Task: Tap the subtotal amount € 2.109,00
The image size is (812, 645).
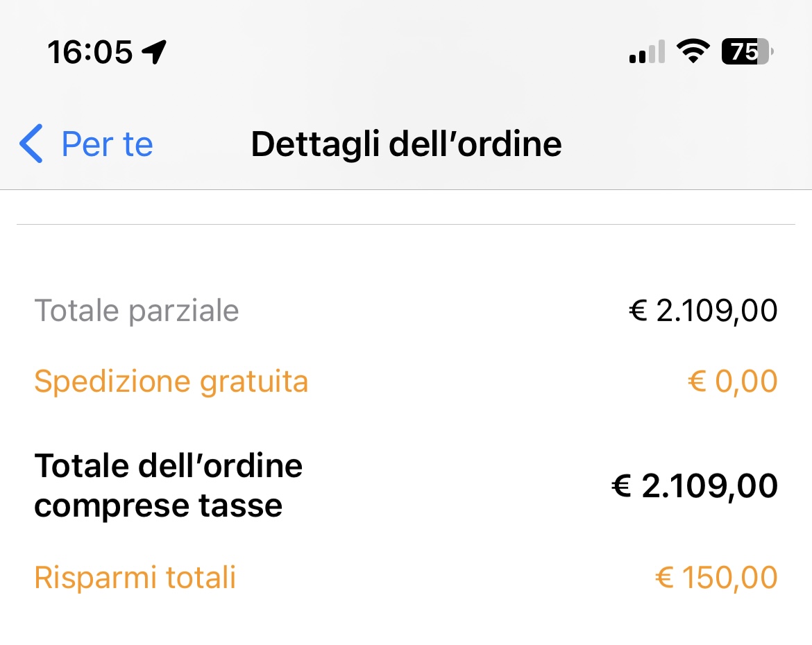Action: pos(703,311)
